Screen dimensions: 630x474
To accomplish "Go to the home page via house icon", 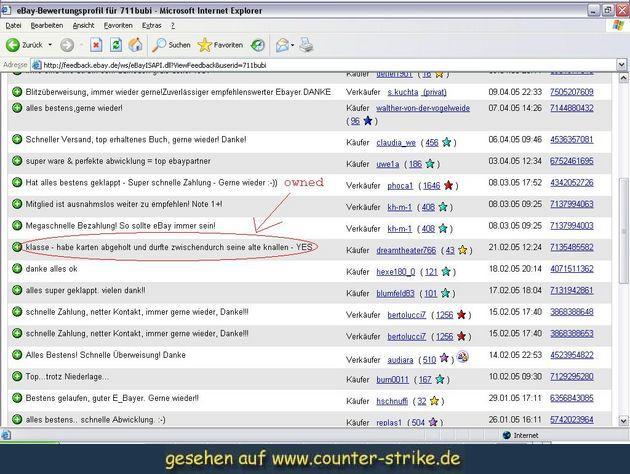I will point(136,45).
